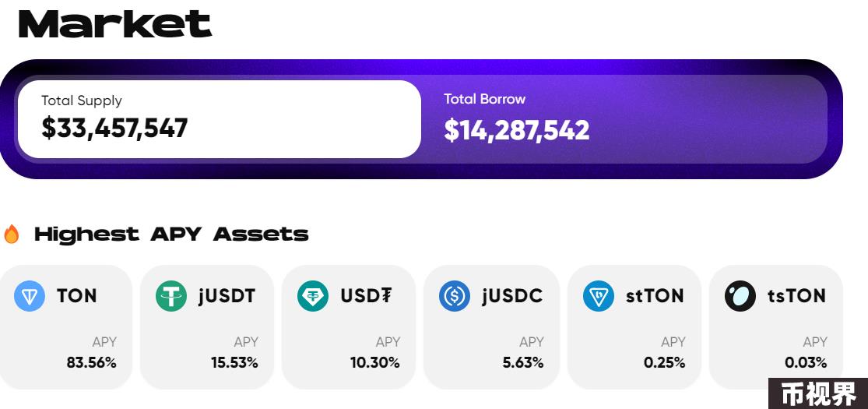
Task: Select the Total Supply tab
Action: pyautogui.click(x=220, y=119)
